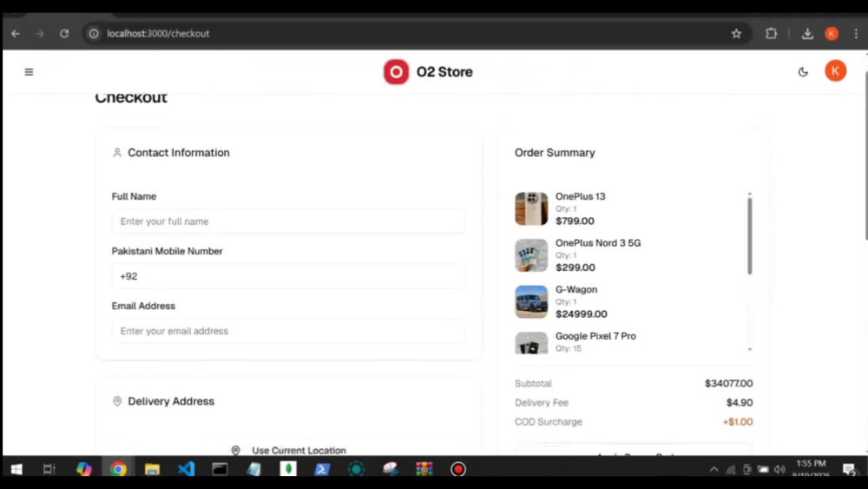Toggle dark mode moon icon
Screen dimensions: 868x489
(803, 72)
